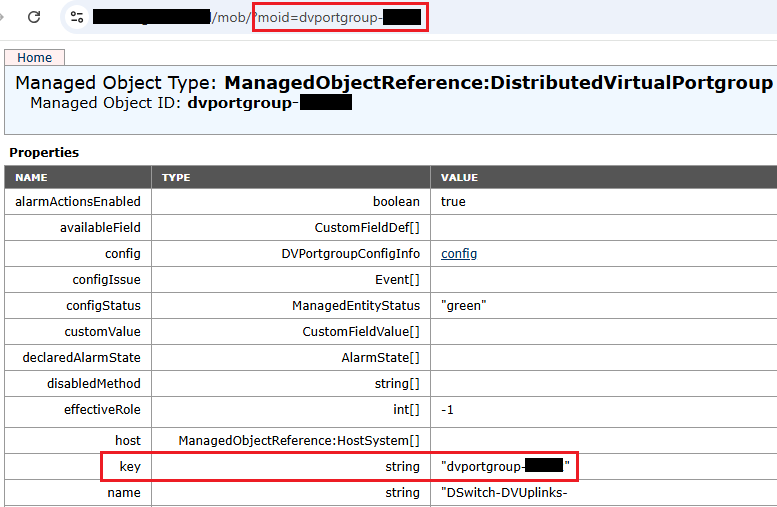Click the NAME column header
This screenshot has width=777, height=507.
pyautogui.click(x=31, y=177)
